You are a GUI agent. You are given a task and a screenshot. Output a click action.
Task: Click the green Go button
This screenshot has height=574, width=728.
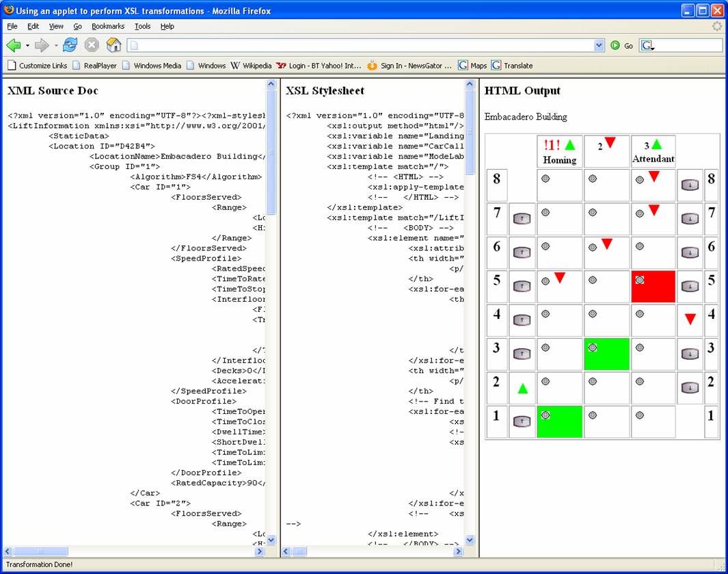tap(621, 46)
